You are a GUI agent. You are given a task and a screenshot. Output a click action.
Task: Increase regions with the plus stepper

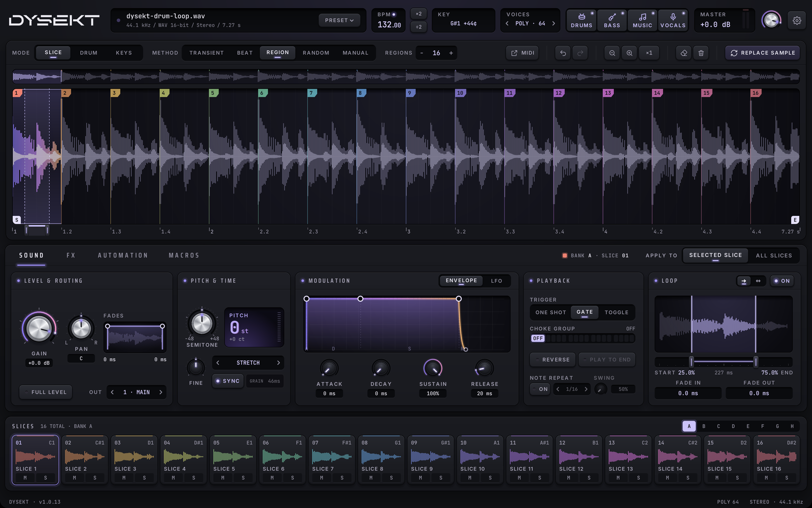451,53
